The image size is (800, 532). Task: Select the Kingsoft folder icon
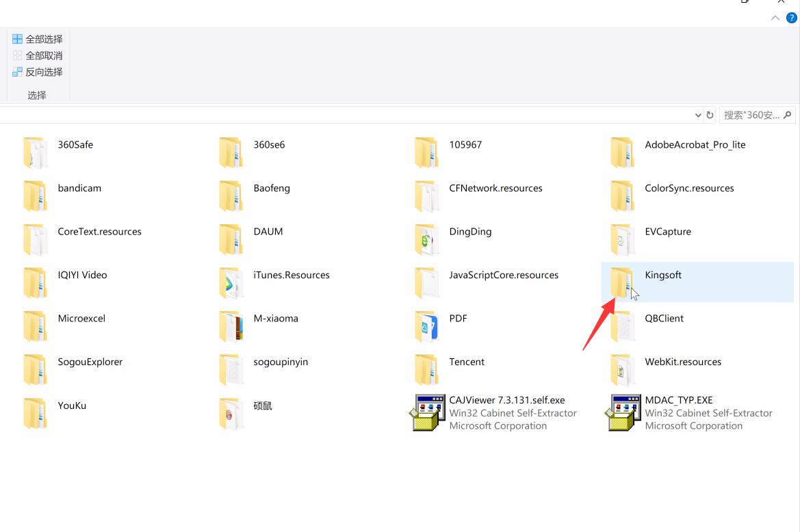pyautogui.click(x=623, y=282)
